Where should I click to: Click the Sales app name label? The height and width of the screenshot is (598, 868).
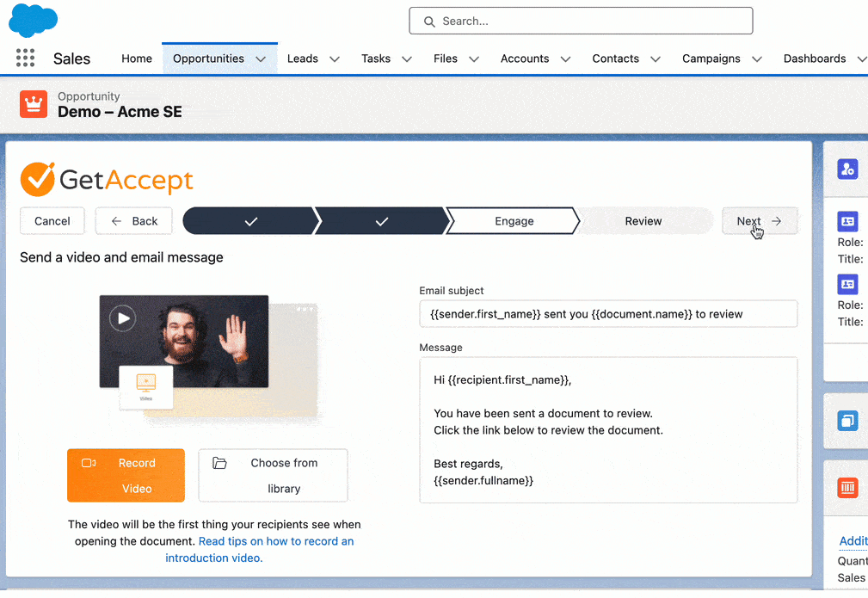(71, 59)
